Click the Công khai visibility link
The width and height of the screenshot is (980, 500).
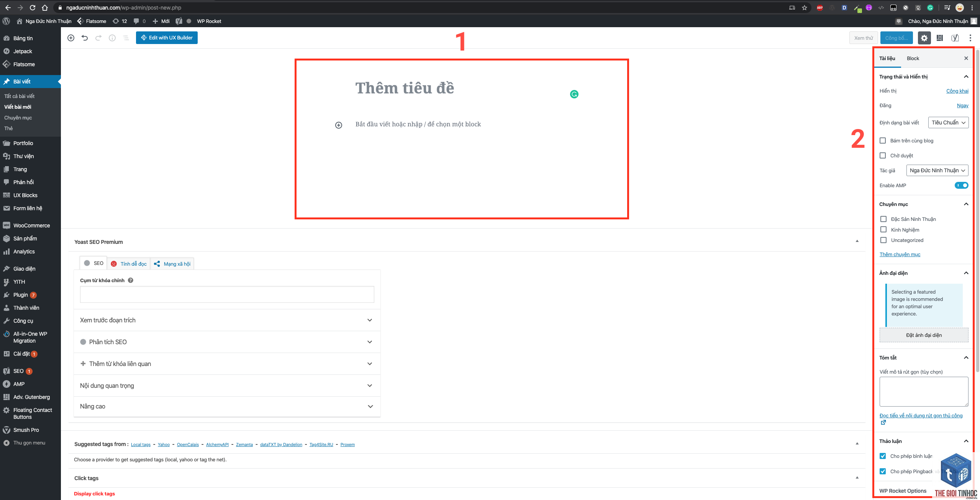coord(957,91)
